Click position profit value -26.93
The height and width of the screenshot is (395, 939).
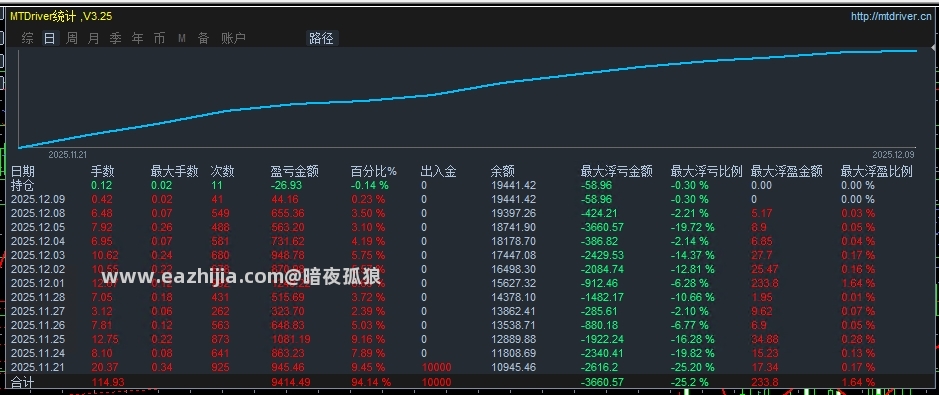click(286, 186)
